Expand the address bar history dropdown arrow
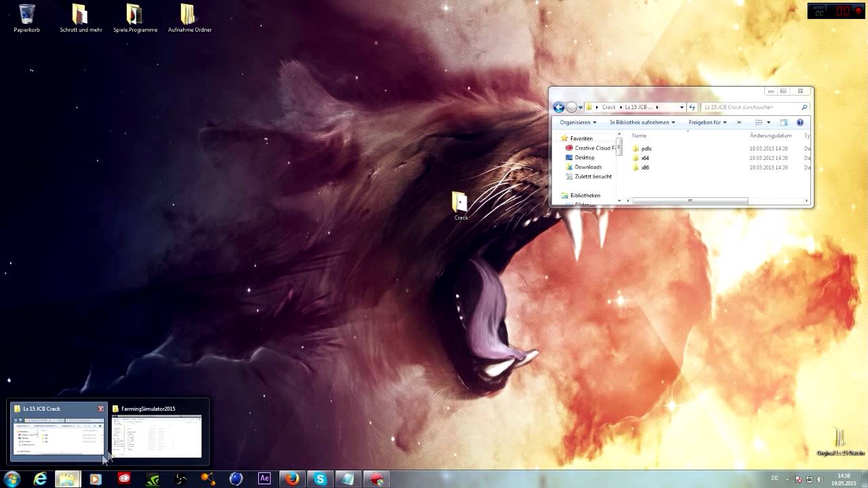868x488 pixels. 682,107
